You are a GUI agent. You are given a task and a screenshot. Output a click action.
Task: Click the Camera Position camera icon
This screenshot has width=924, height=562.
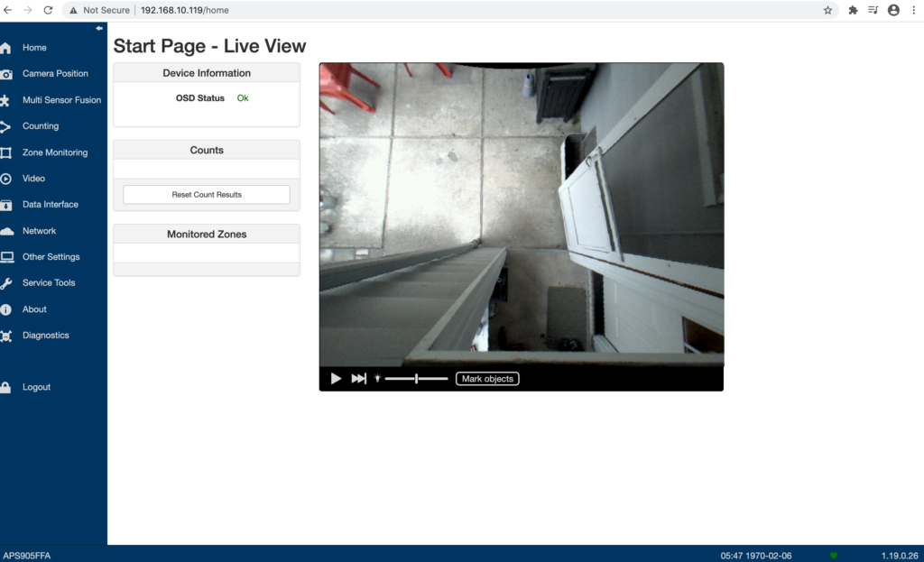6,74
